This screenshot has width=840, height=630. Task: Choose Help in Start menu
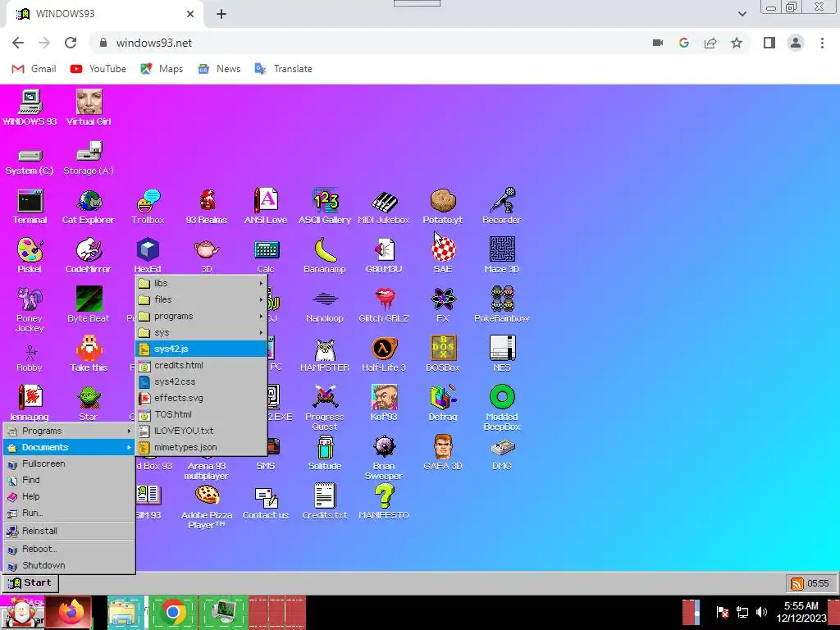click(69, 496)
